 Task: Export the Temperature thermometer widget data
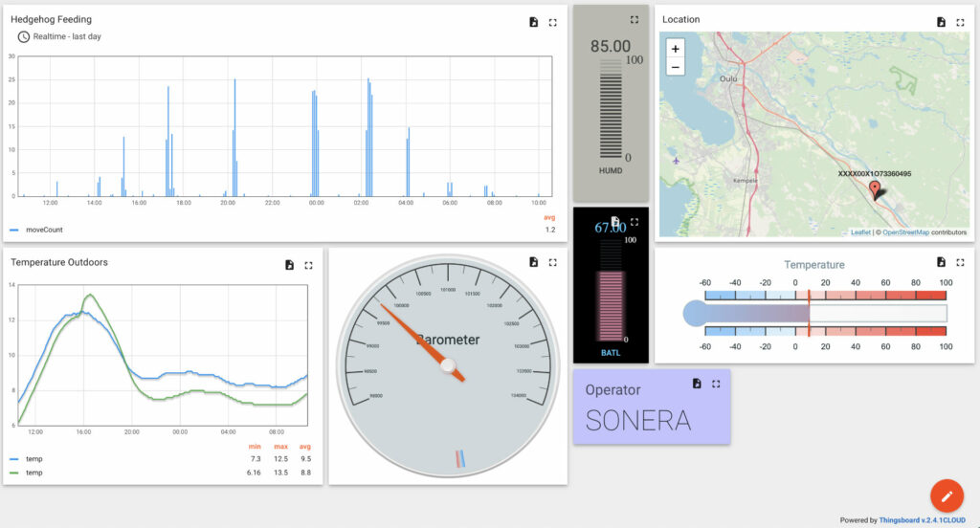click(x=941, y=262)
